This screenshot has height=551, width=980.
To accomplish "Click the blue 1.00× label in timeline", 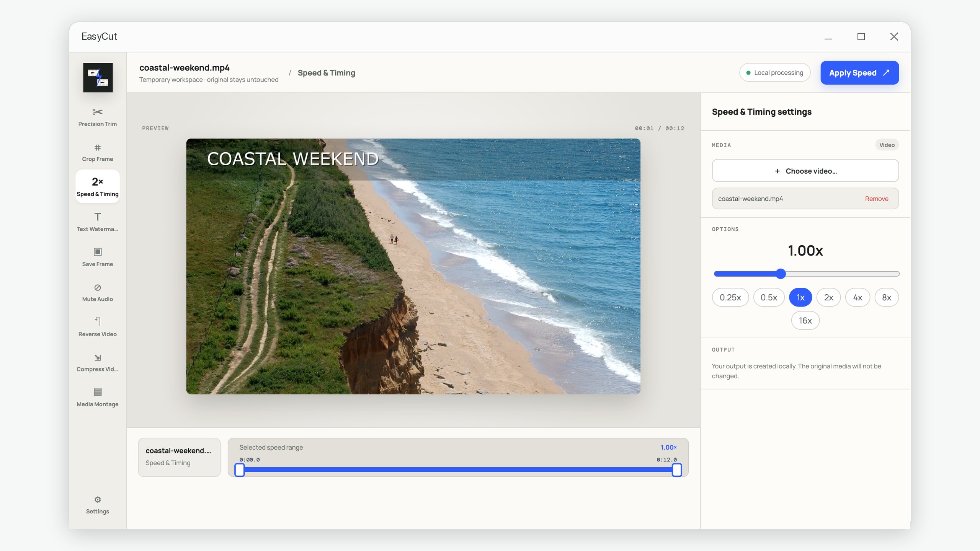I will coord(668,447).
